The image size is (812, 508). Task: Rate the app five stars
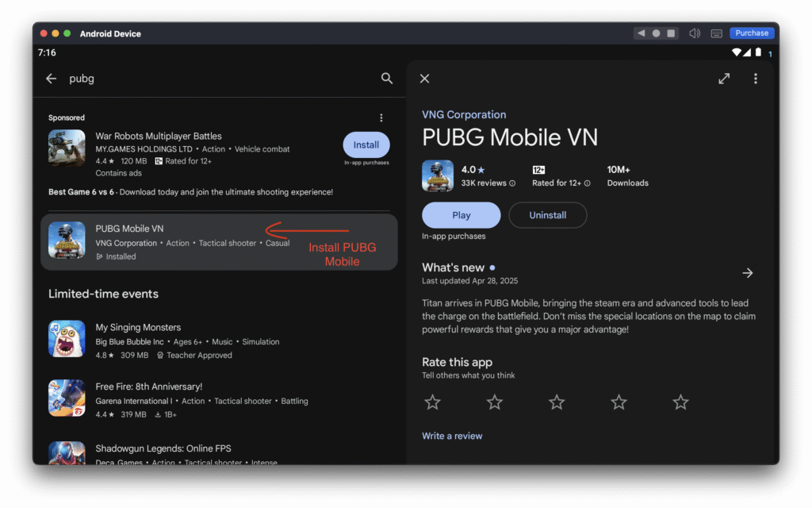pyautogui.click(x=680, y=402)
